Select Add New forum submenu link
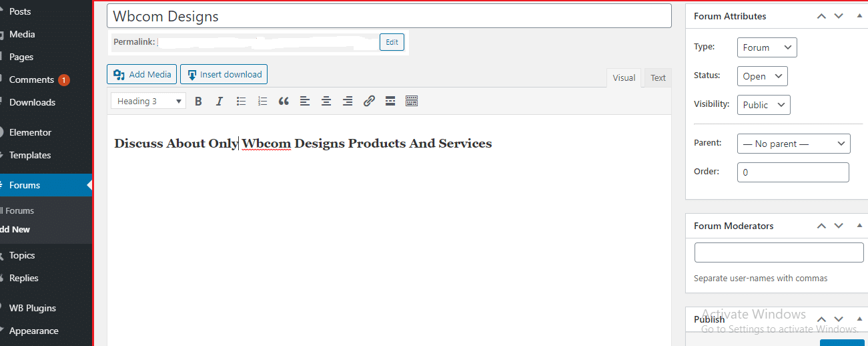868x346 pixels. [15, 229]
